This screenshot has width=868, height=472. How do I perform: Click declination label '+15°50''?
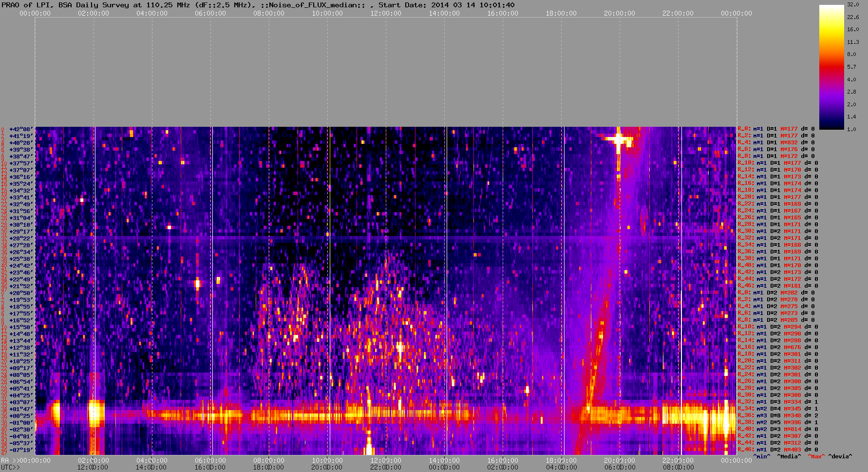(21, 327)
